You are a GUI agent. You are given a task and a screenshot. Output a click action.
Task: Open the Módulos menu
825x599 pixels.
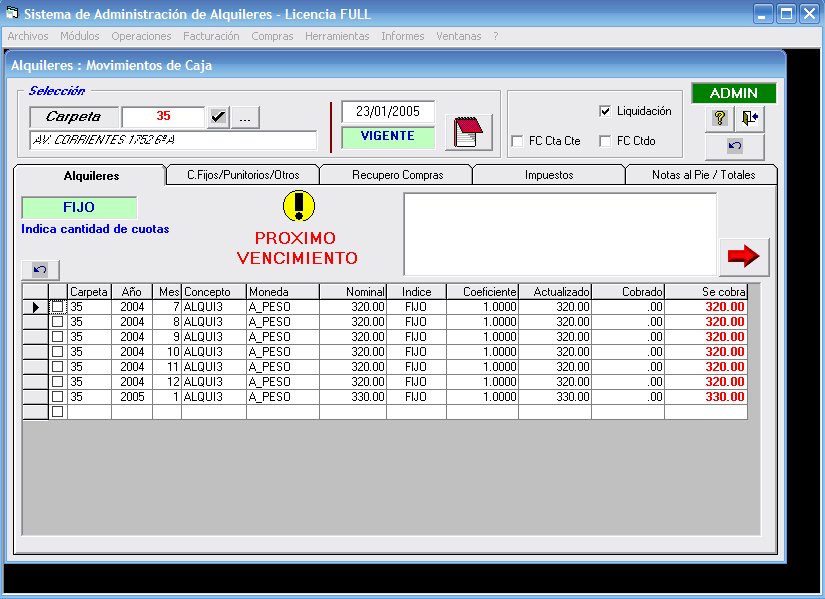click(79, 36)
